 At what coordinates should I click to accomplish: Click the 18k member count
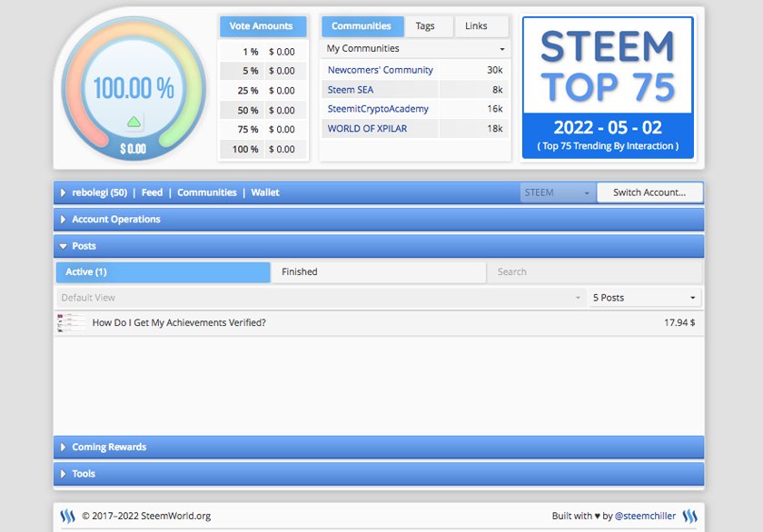click(x=495, y=129)
